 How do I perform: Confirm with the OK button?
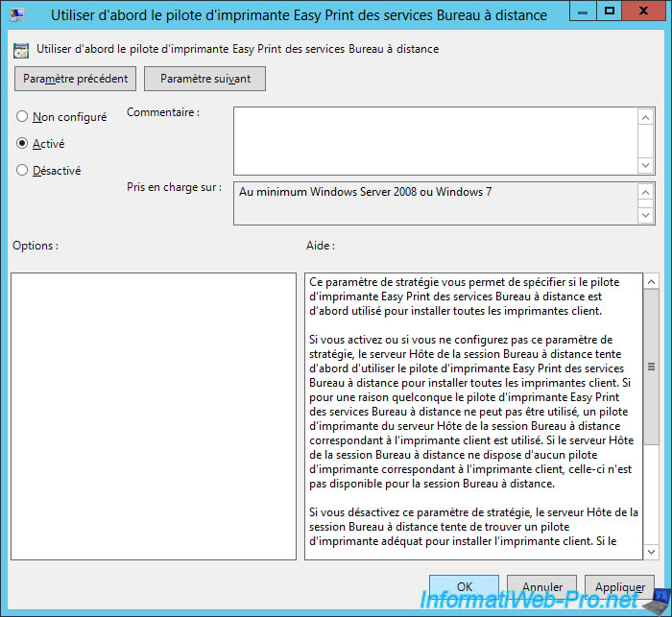[464, 586]
